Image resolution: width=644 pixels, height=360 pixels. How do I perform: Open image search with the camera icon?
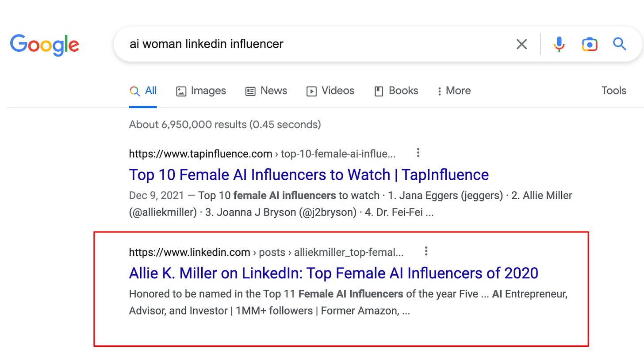[590, 44]
